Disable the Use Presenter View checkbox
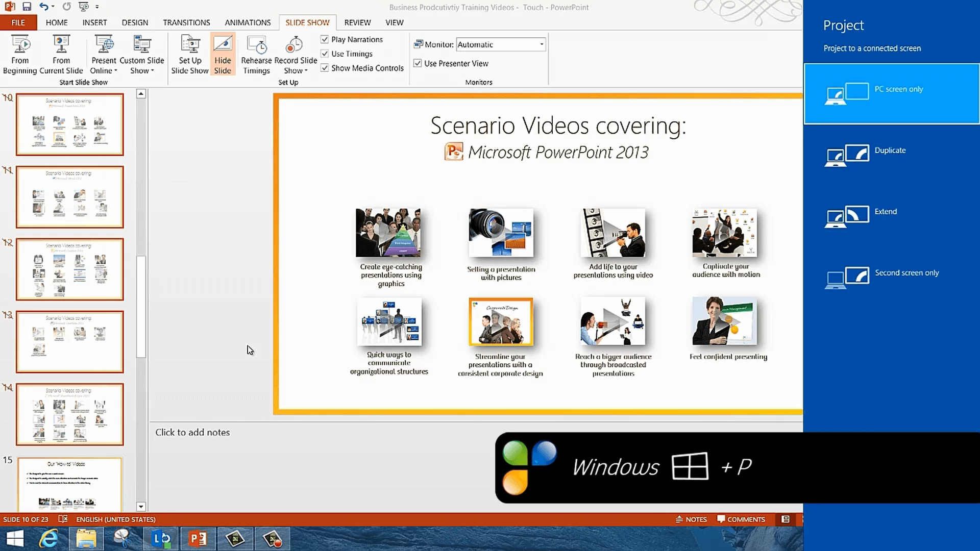This screenshot has width=980, height=551. (418, 63)
